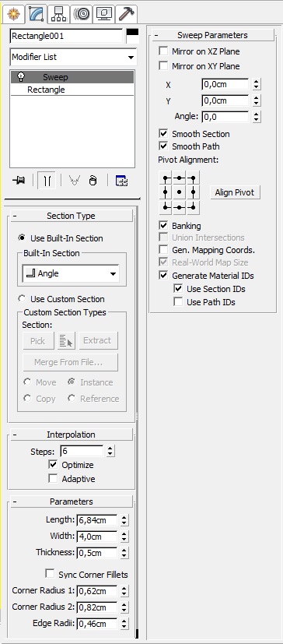Open the Modifier List dropdown
This screenshot has width=283, height=644.
click(x=74, y=57)
